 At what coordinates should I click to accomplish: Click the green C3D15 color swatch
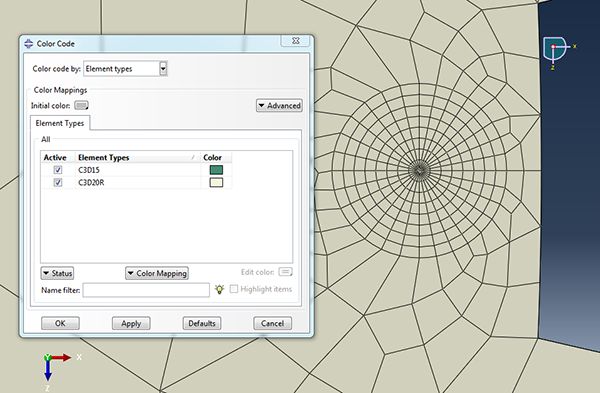[216, 170]
